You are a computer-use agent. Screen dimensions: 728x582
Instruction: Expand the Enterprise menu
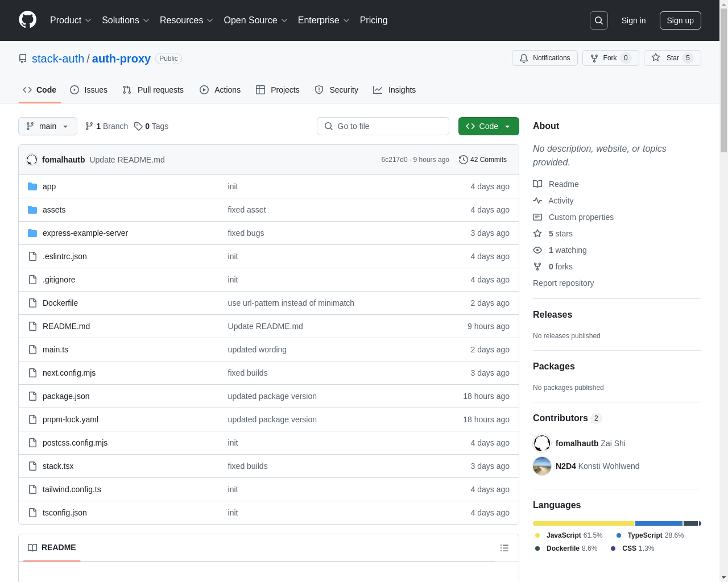pos(324,20)
